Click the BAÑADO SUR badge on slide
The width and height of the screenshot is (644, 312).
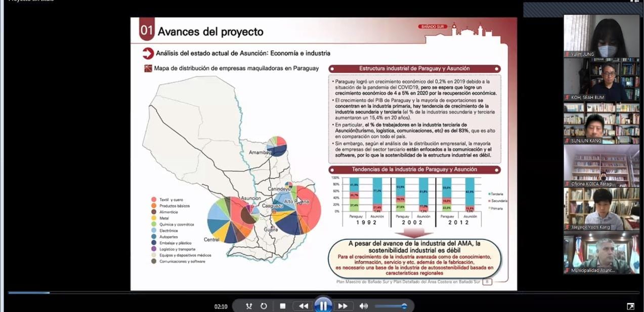[x=433, y=26]
